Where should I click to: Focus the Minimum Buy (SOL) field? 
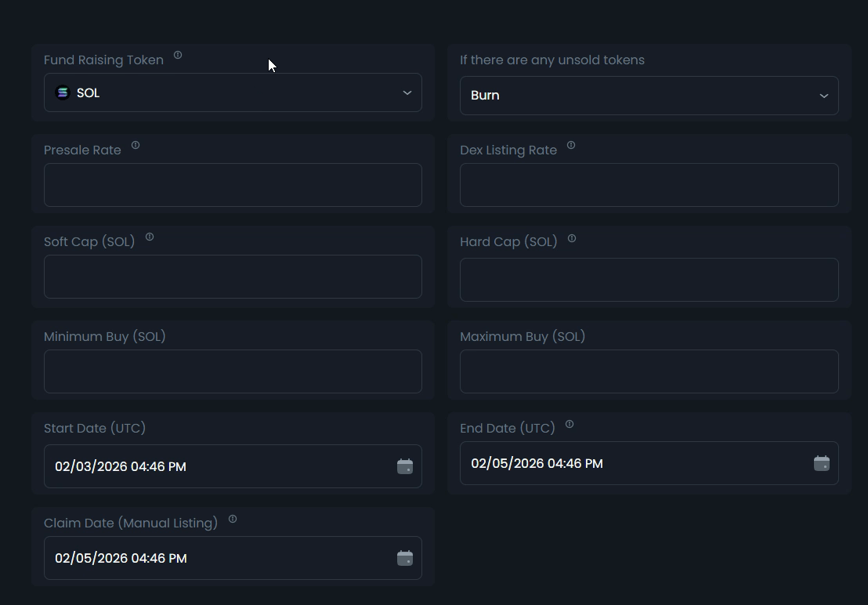click(x=233, y=371)
